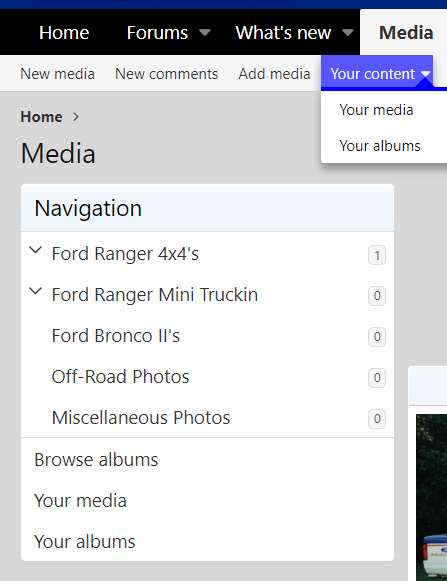Collapse the Your content dropdown arrow
Viewport: 447px width, 581px height.
pyautogui.click(x=426, y=74)
